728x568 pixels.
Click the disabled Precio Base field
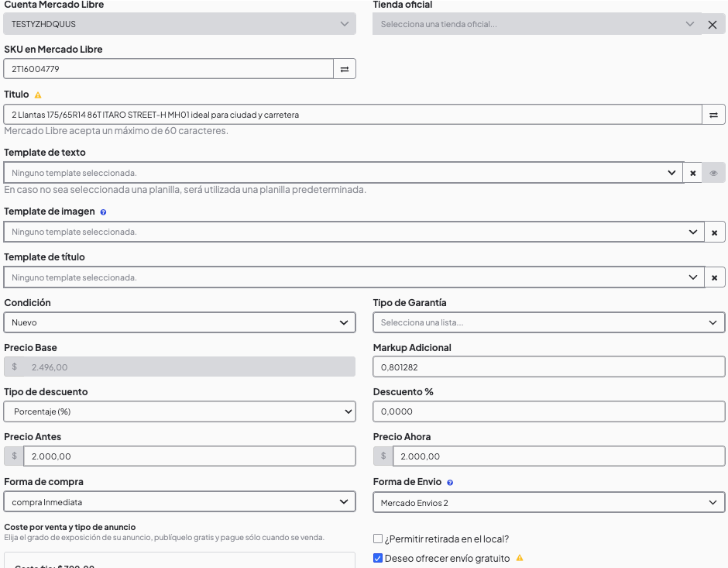coord(180,367)
